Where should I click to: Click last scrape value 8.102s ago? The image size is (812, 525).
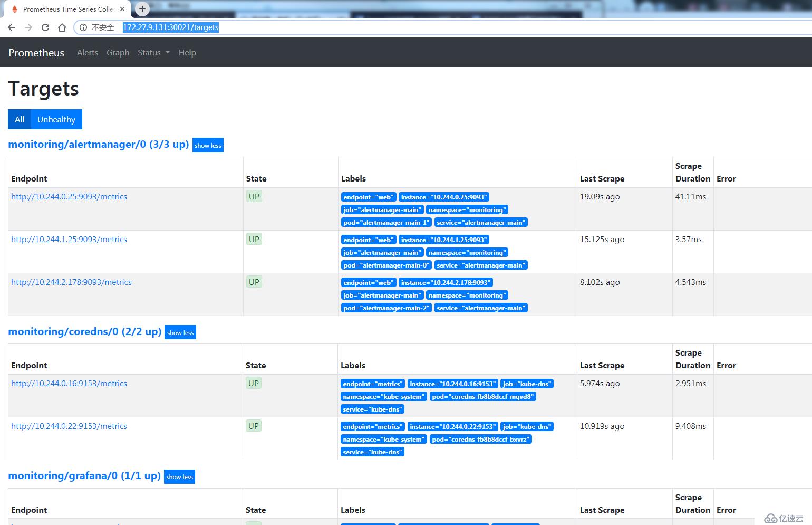pyautogui.click(x=600, y=282)
